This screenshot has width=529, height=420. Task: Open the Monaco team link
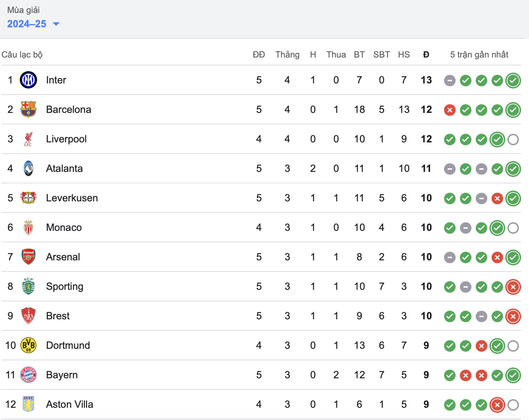pos(64,227)
